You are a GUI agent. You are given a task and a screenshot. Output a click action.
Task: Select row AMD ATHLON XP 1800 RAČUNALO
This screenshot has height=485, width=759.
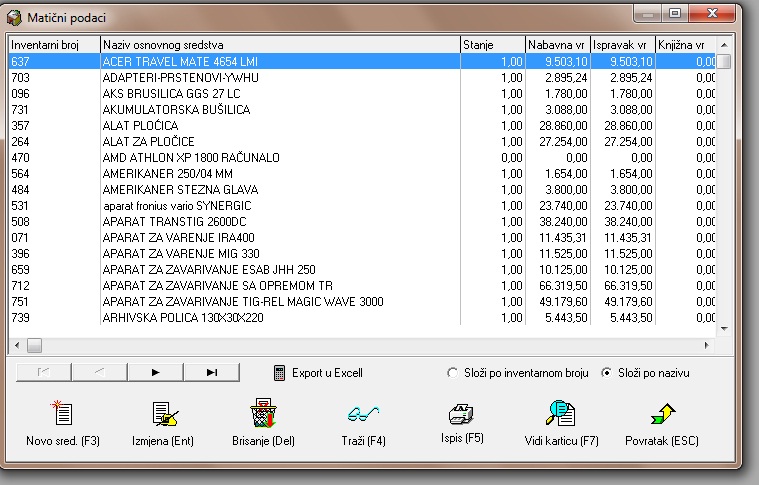pos(362,157)
